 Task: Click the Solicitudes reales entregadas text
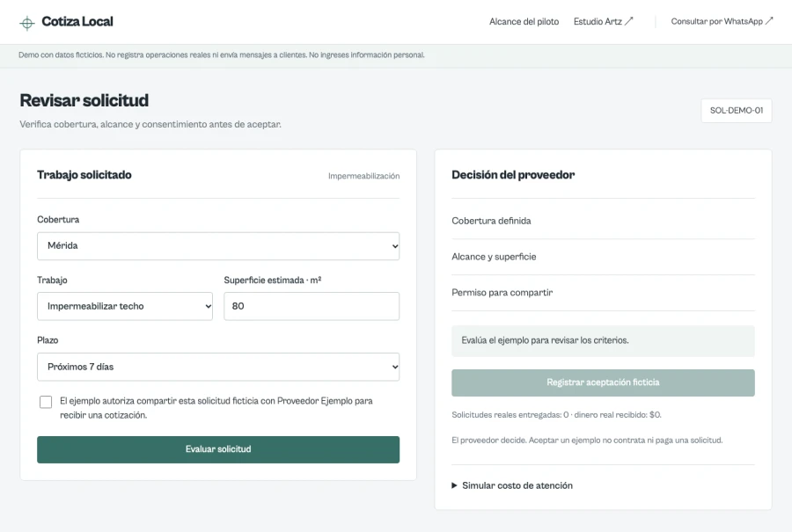click(x=557, y=415)
